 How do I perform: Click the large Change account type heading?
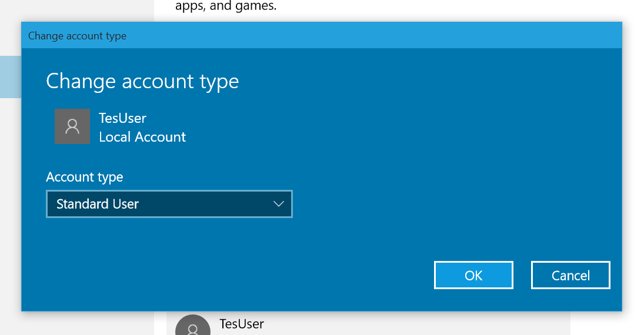click(x=142, y=81)
